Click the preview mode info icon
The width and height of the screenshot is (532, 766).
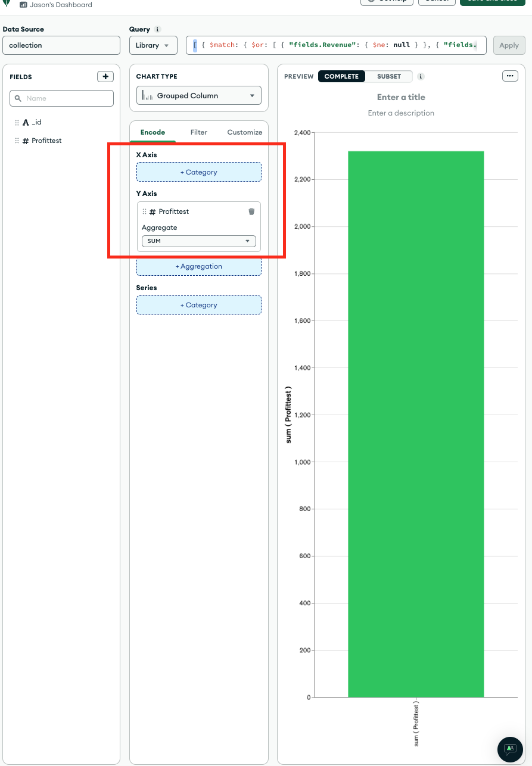tap(421, 76)
